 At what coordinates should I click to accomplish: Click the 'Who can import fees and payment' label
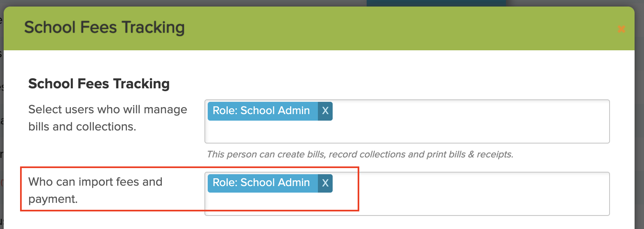(95, 190)
